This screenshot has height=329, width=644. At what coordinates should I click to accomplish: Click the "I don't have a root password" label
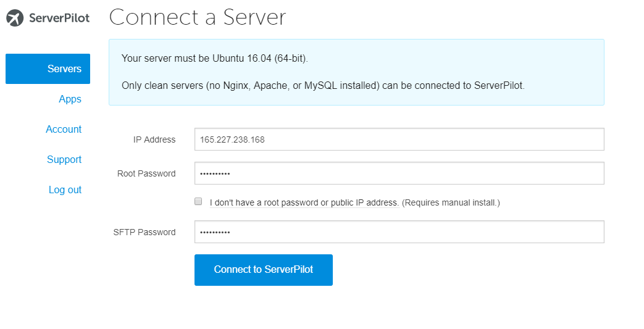(304, 202)
